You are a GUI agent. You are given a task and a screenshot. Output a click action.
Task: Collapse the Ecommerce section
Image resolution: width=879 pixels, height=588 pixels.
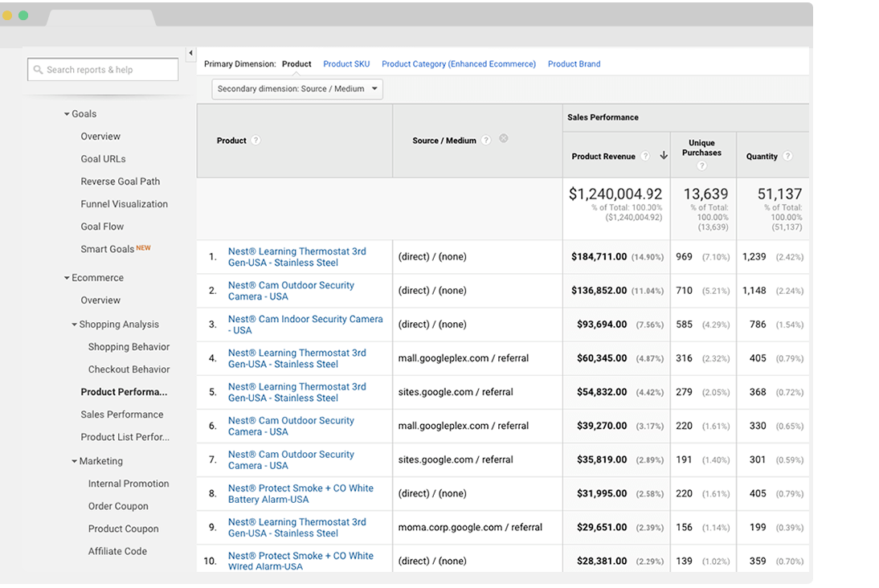67,278
